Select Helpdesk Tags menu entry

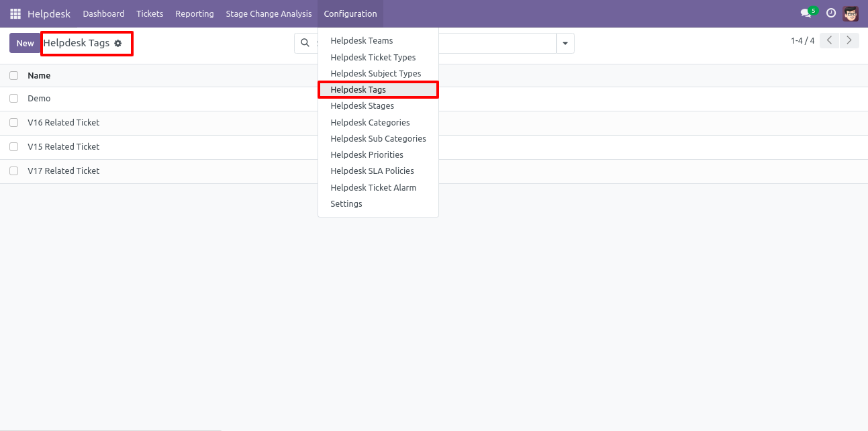coord(378,90)
